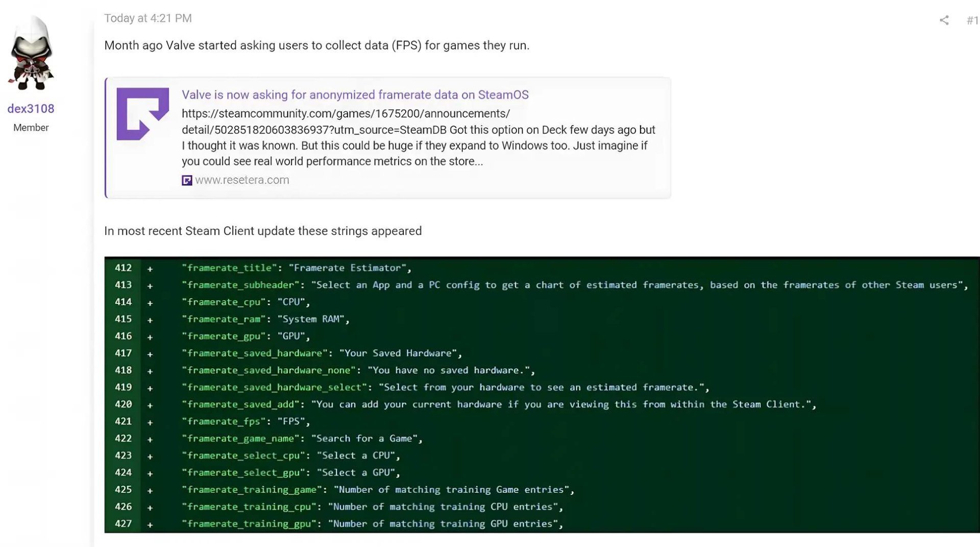
Task: Click the 'Today at 4:21 PM' timestamp link
Action: point(148,18)
